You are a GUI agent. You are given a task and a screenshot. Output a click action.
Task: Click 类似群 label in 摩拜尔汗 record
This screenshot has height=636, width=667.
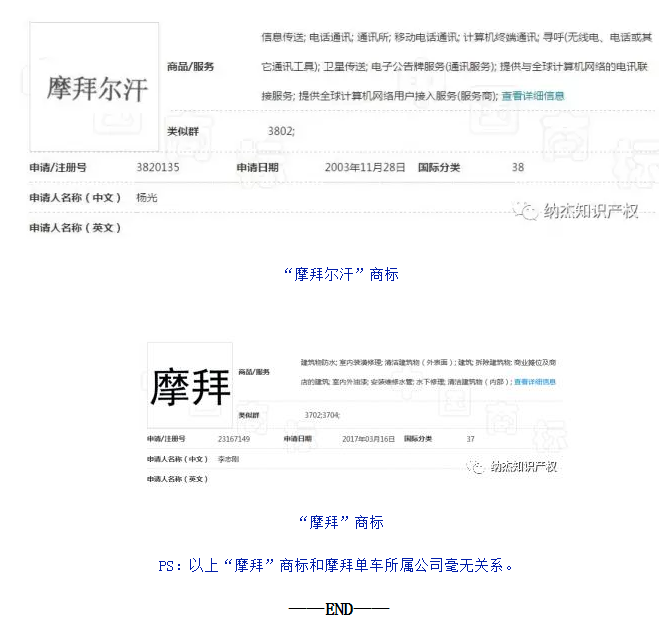click(183, 131)
